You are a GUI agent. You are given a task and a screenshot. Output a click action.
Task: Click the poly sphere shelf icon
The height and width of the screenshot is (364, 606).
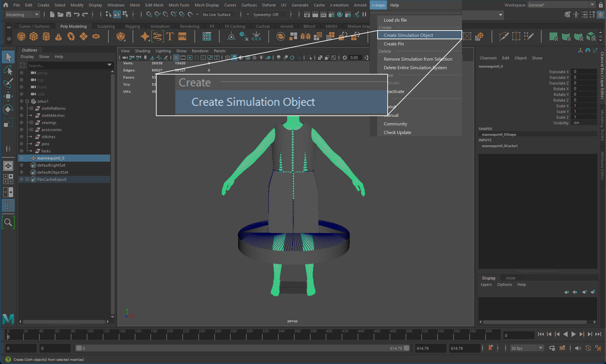click(21, 36)
